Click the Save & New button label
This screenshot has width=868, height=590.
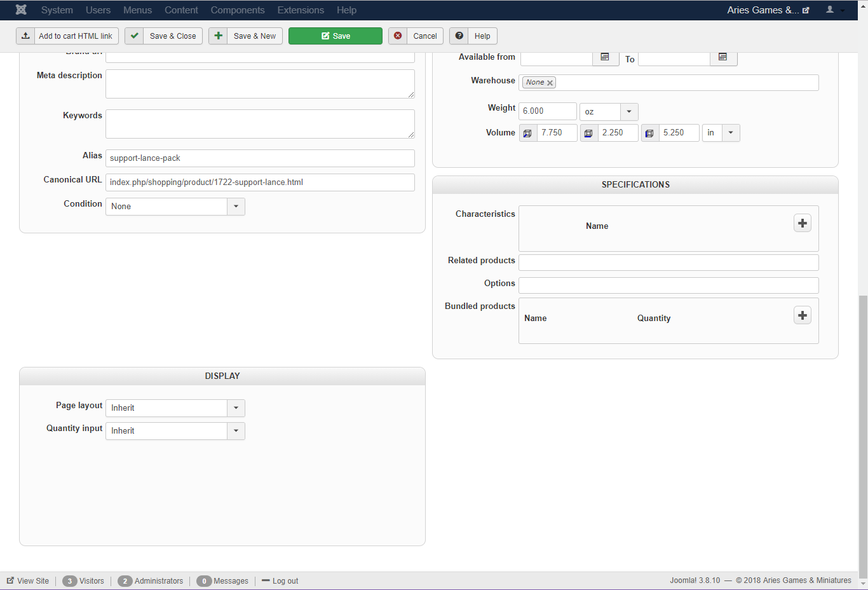[x=255, y=36]
